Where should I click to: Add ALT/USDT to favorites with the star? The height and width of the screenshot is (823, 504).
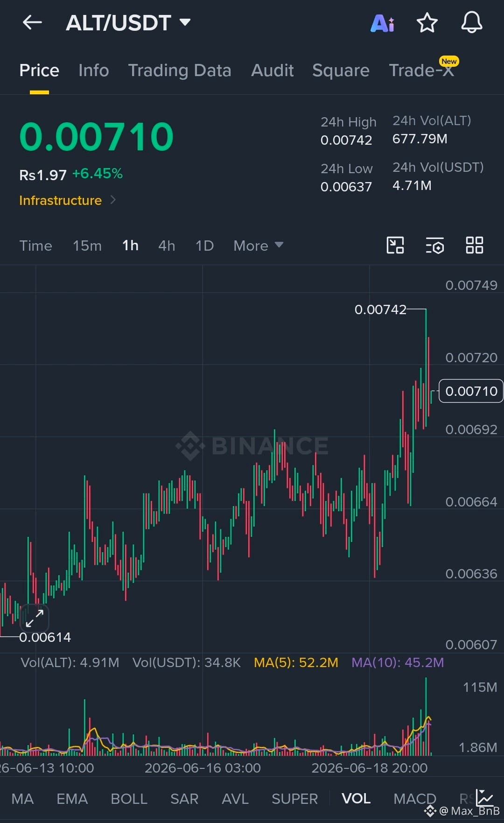point(427,22)
